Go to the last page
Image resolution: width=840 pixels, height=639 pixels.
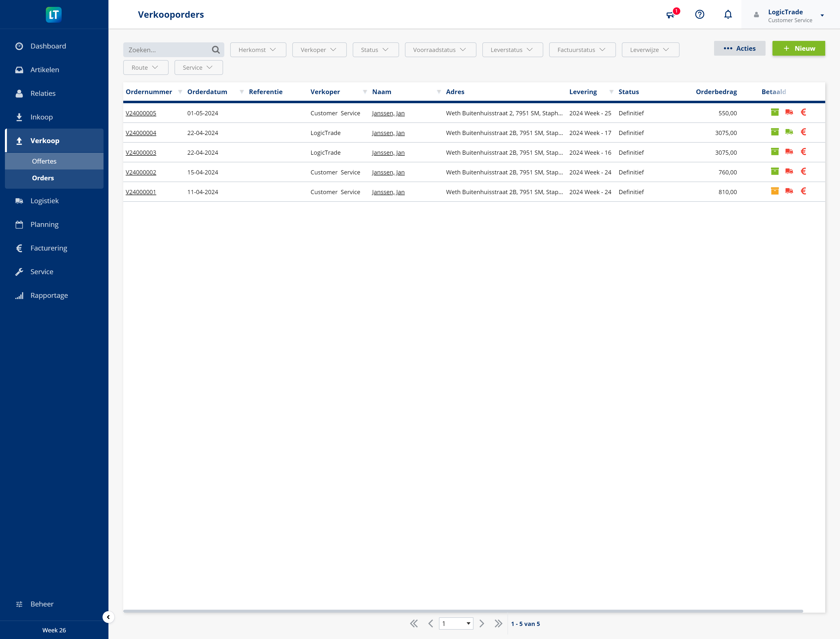(498, 623)
